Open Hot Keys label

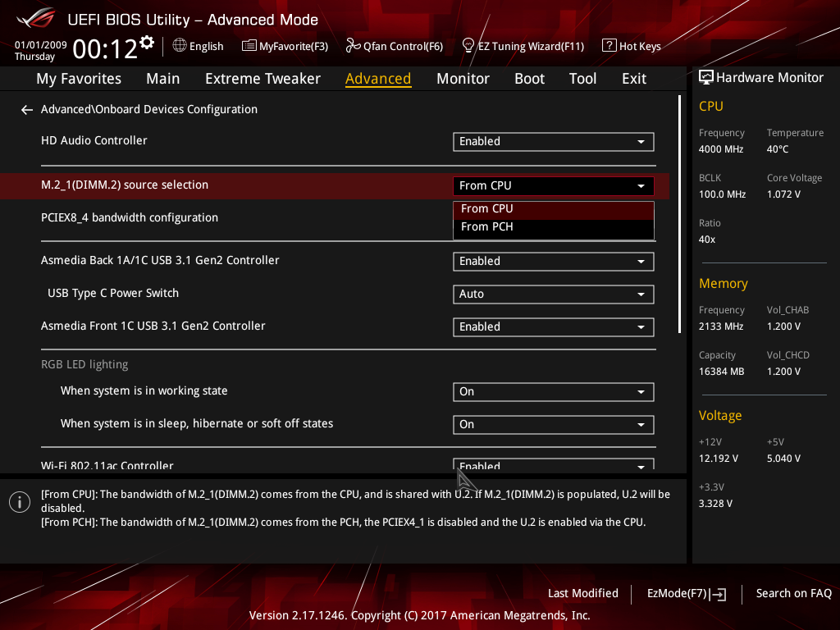640,47
